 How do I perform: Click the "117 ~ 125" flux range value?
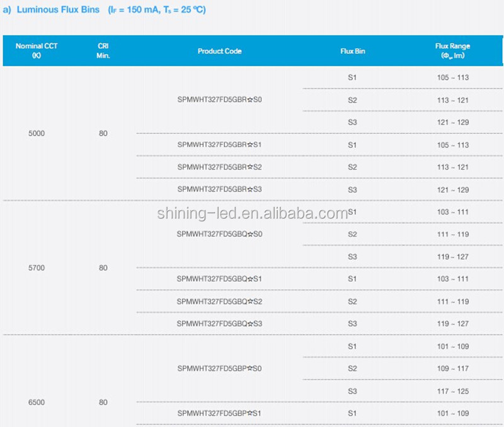coord(454,391)
